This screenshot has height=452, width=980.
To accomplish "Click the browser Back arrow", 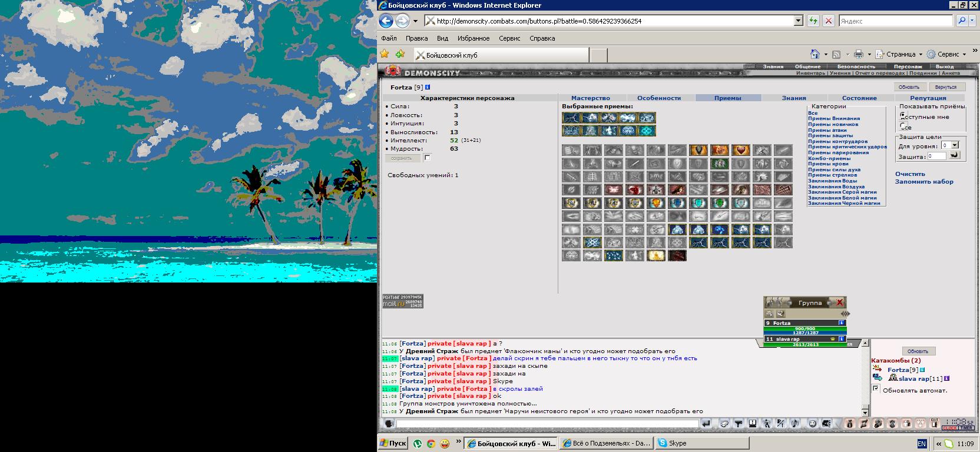I will click(386, 21).
